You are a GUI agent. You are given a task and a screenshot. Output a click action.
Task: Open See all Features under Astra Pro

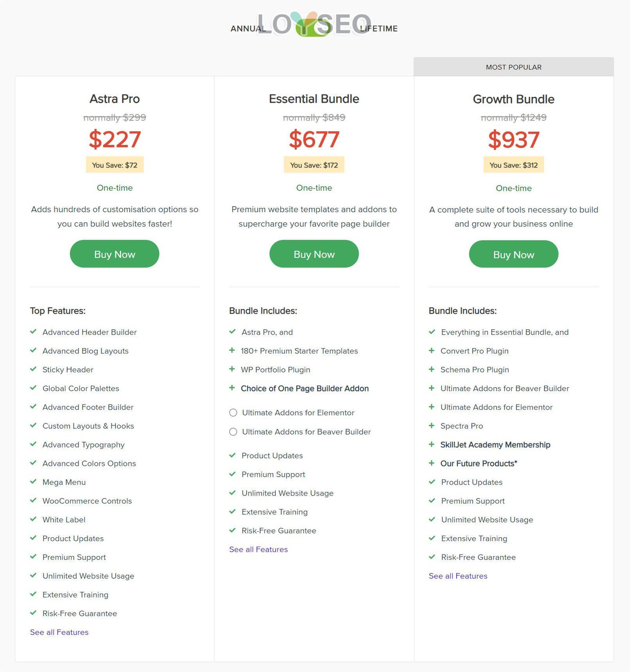[59, 632]
